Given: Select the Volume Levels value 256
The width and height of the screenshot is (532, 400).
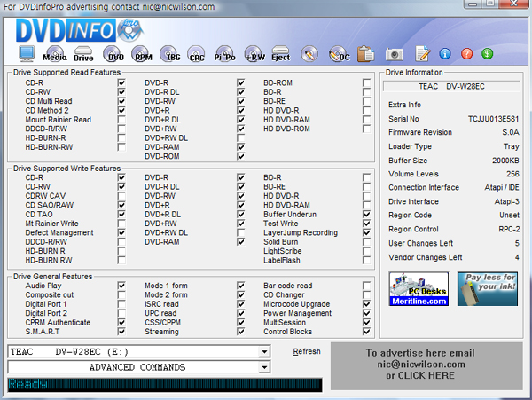Looking at the screenshot, I should [512, 174].
